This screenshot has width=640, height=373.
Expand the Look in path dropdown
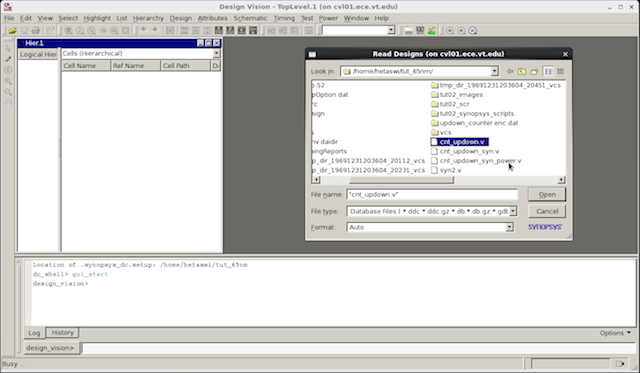click(x=494, y=71)
